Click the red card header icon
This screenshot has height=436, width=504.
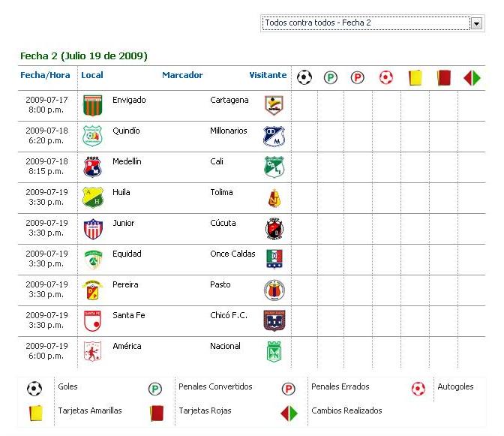point(443,78)
